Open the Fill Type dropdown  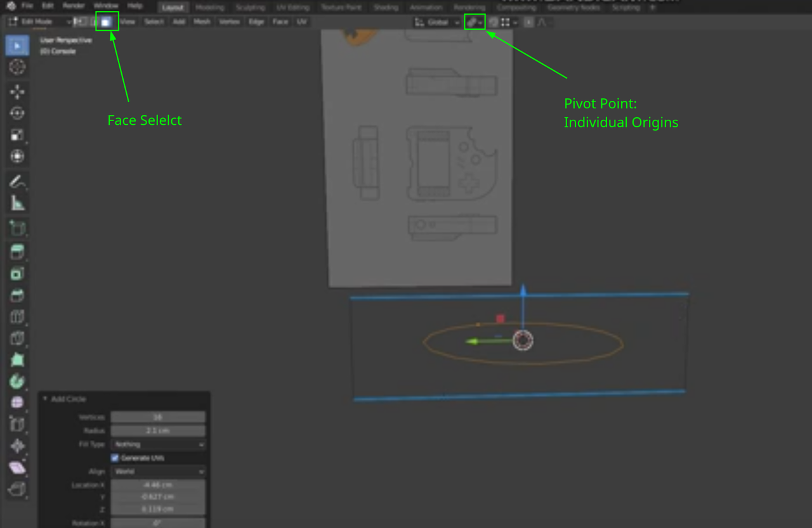pyautogui.click(x=158, y=444)
